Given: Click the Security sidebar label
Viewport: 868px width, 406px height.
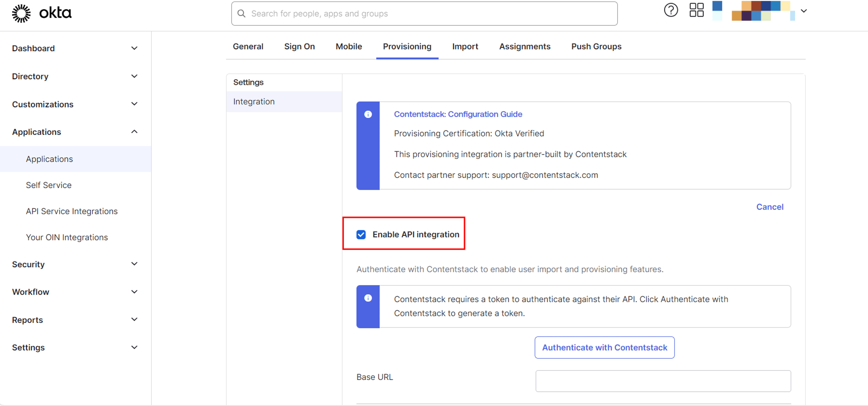Looking at the screenshot, I should tap(28, 264).
